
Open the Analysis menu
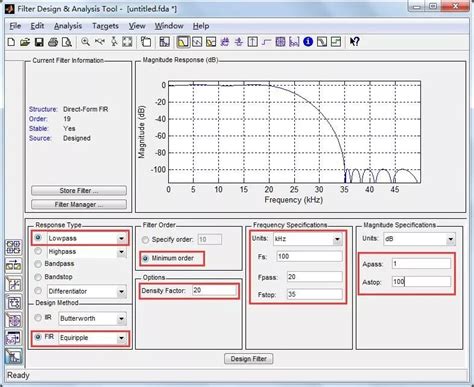68,26
